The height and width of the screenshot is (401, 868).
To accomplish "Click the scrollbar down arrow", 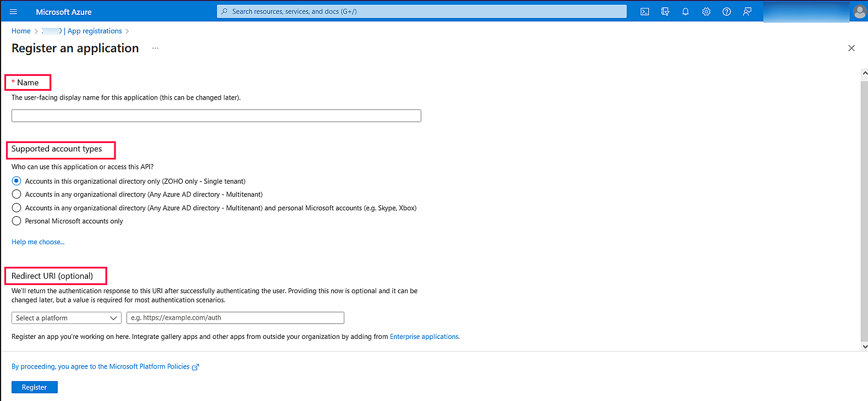I will click(864, 347).
